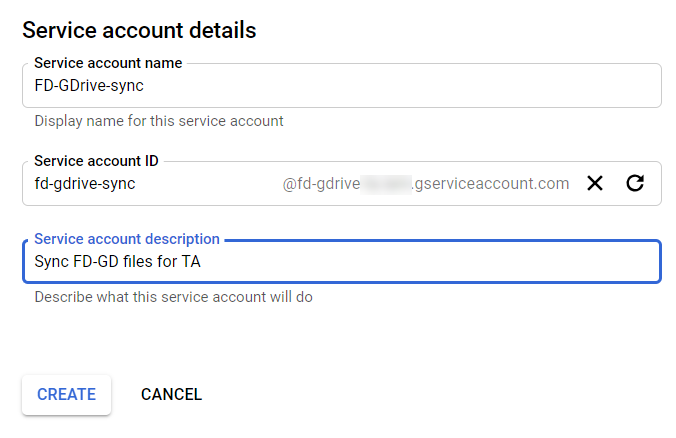
Task: Click the blurred project ID portion
Action: (386, 184)
